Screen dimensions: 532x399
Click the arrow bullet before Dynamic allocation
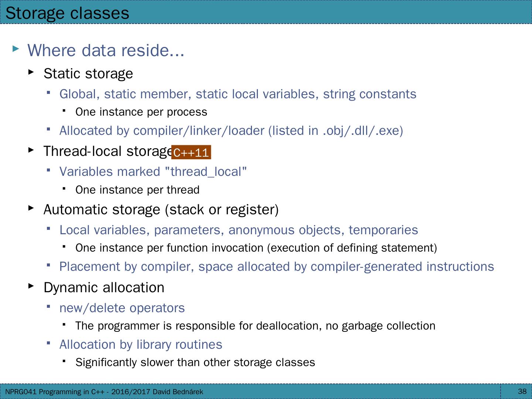point(31,286)
